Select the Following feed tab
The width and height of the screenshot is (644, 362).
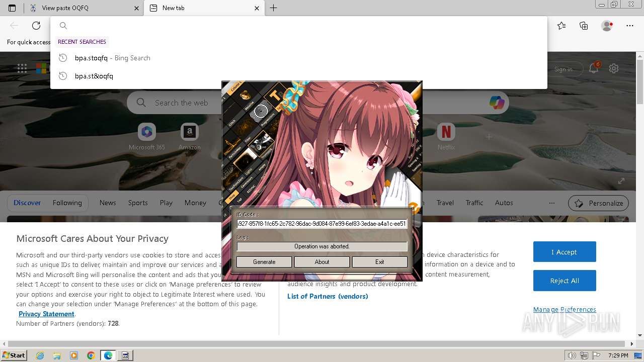click(67, 203)
